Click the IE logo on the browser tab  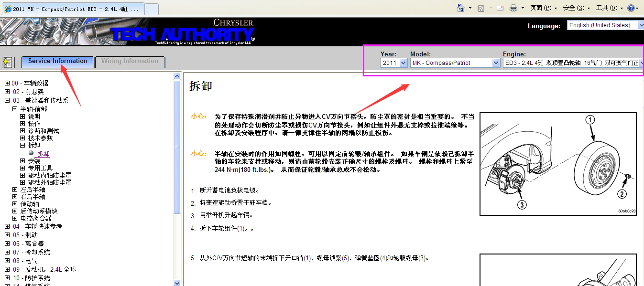(8, 9)
